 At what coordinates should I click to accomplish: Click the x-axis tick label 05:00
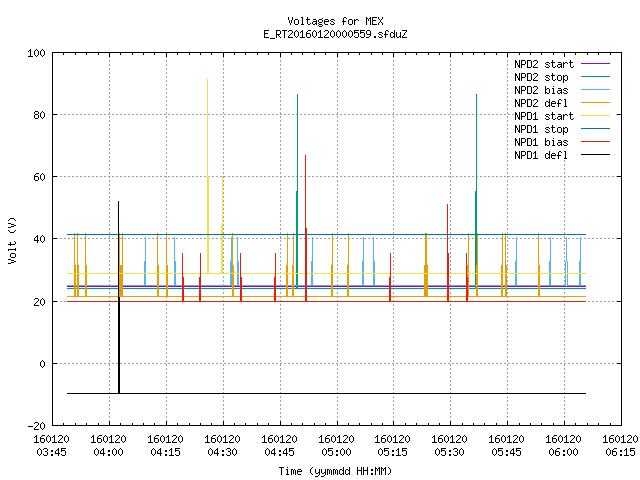coord(336,452)
